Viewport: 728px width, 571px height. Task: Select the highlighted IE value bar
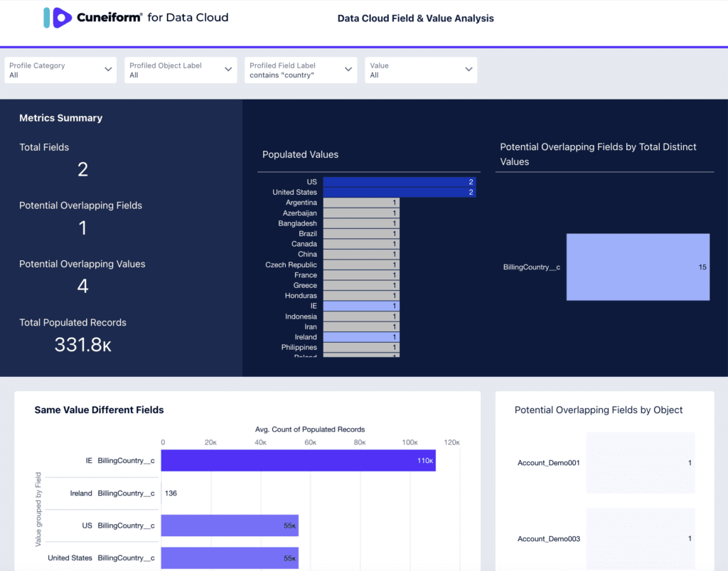pyautogui.click(x=361, y=306)
